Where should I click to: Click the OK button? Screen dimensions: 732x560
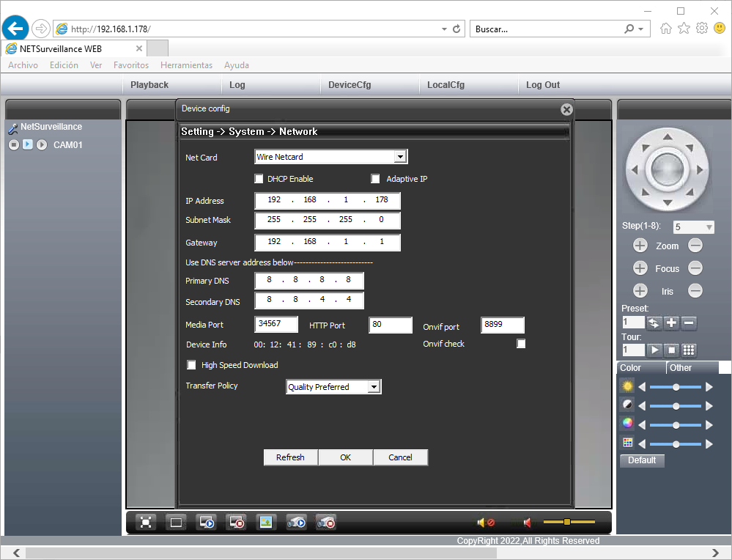(345, 457)
